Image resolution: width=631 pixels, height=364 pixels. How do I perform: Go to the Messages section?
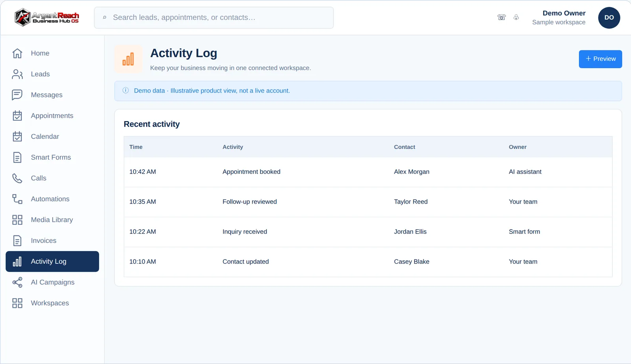point(52,95)
